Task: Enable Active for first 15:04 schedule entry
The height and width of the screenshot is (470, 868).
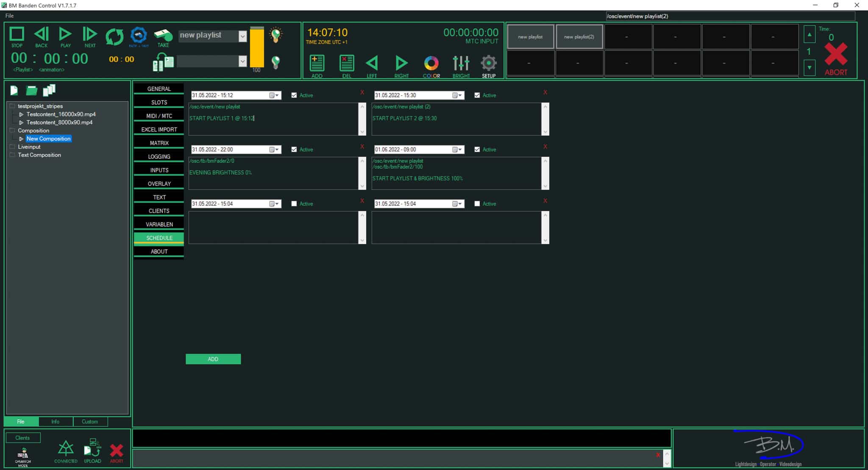Action: tap(294, 204)
